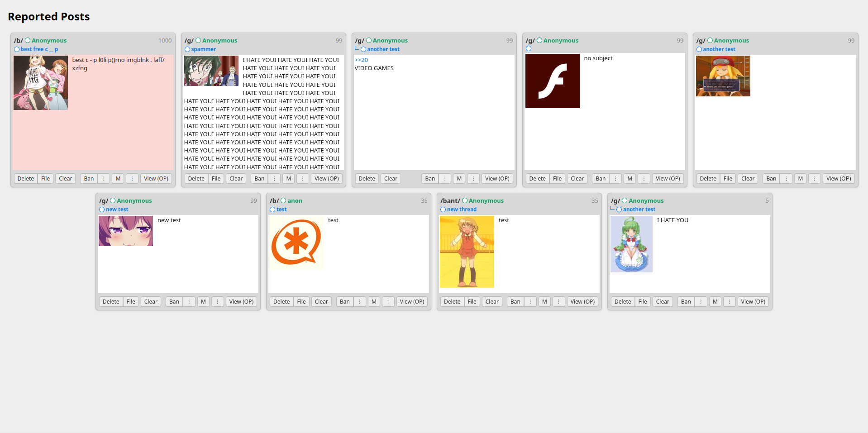The image size is (868, 433).
Task: Select the blue circle beside new thread subject
Action: click(x=443, y=209)
